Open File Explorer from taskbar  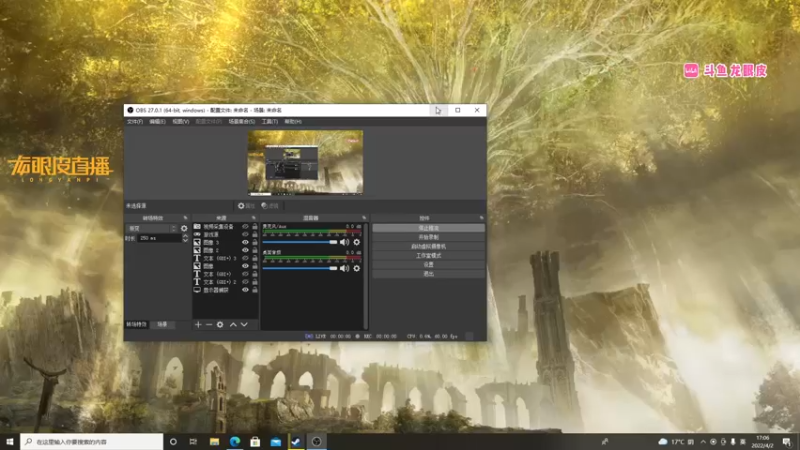[214, 442]
